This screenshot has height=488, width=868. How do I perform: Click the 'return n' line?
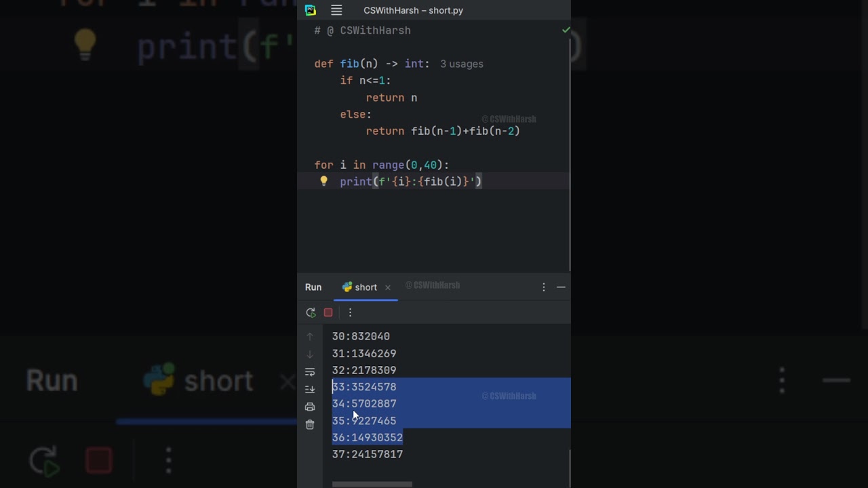coord(391,98)
